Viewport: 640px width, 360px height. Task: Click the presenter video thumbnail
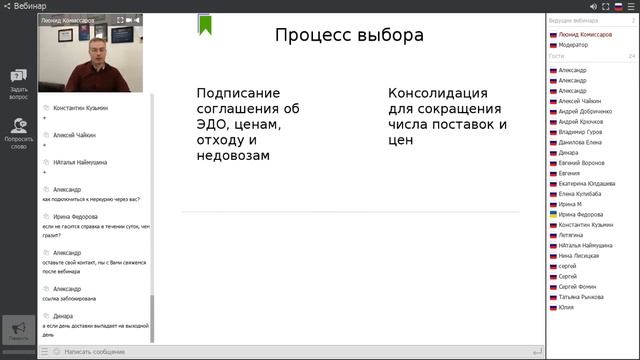(90, 53)
